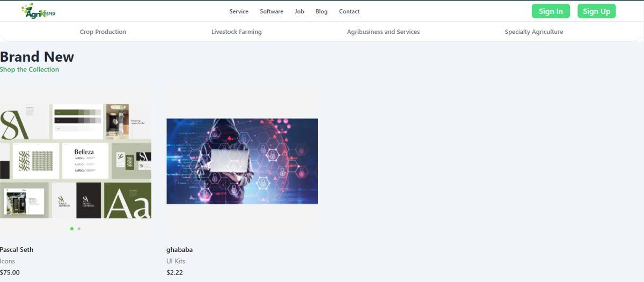The width and height of the screenshot is (644, 282).
Task: Follow the Shop the Collection link
Action: (x=30, y=69)
